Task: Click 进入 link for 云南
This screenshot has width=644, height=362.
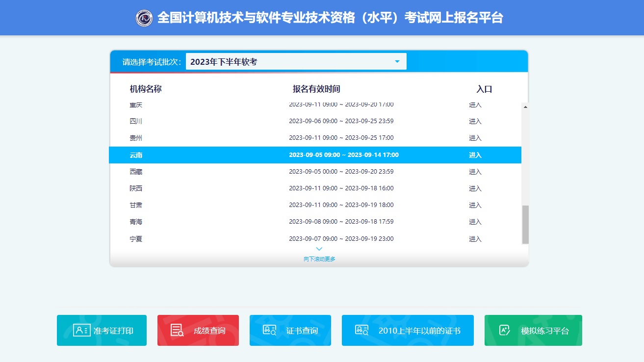Action: coord(475,155)
